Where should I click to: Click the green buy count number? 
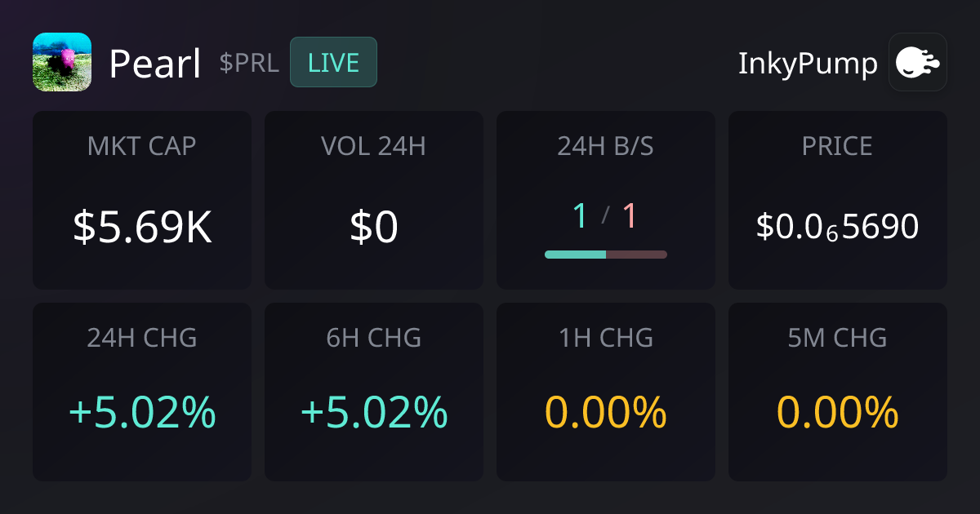(580, 216)
